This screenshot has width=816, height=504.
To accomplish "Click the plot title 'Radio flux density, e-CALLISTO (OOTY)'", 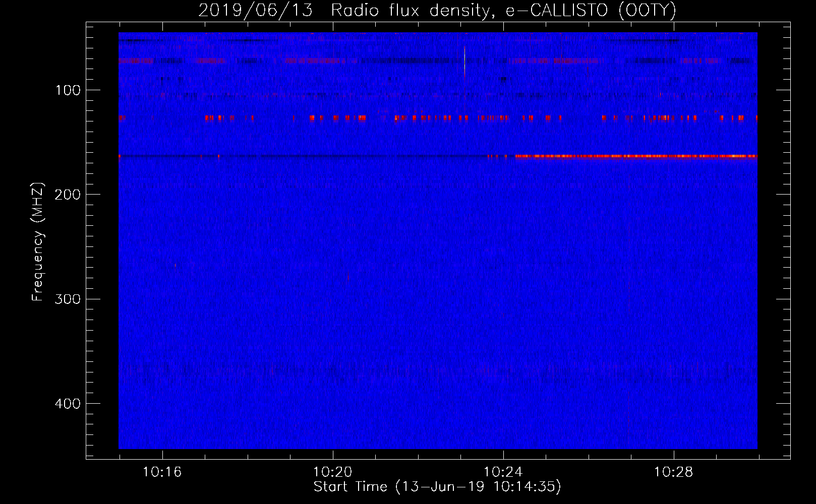I will [503, 11].
